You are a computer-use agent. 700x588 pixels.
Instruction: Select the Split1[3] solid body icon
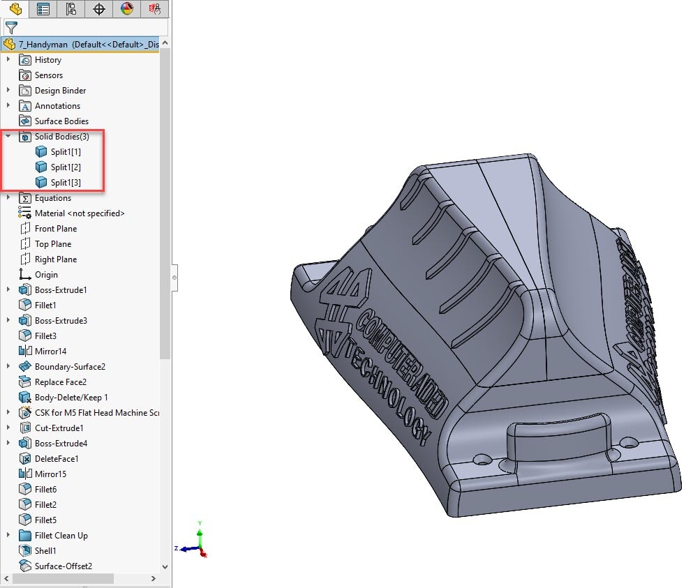pyautogui.click(x=41, y=183)
